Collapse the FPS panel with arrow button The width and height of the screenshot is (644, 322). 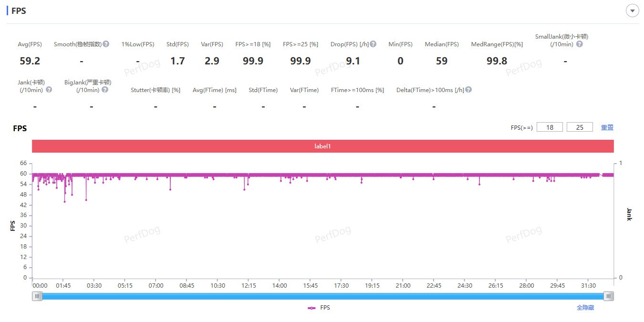pyautogui.click(x=632, y=10)
